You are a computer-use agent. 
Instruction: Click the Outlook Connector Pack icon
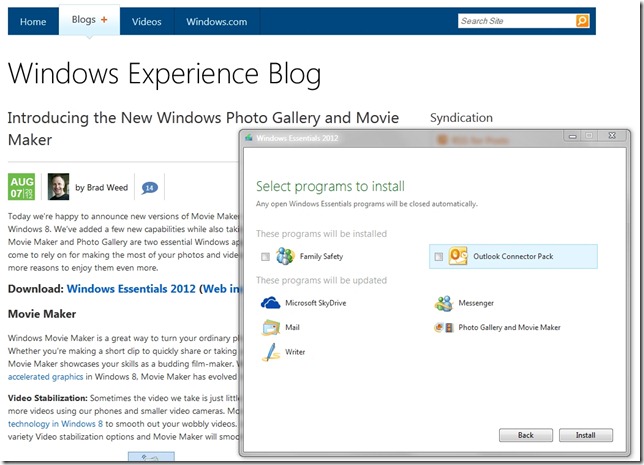point(459,257)
